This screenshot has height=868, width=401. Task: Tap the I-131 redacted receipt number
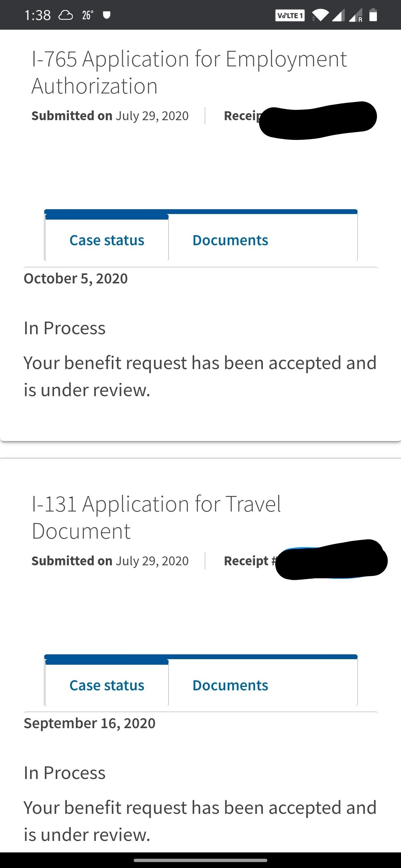(331, 560)
